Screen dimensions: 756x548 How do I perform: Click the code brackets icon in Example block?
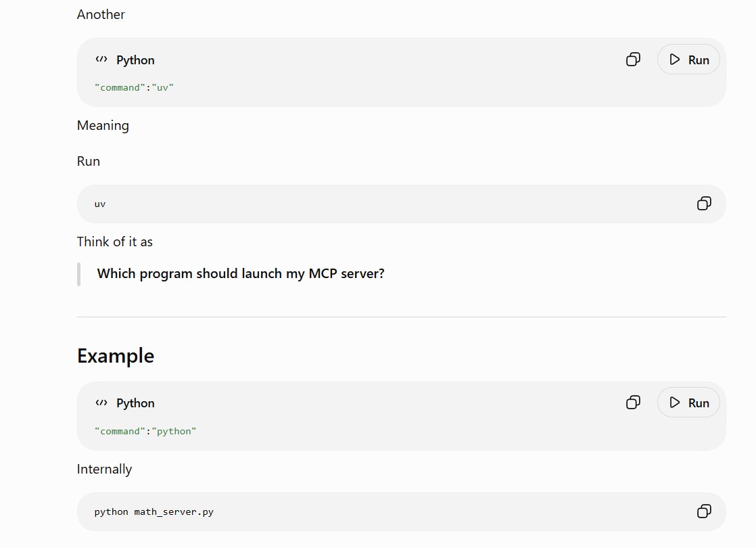(x=101, y=403)
